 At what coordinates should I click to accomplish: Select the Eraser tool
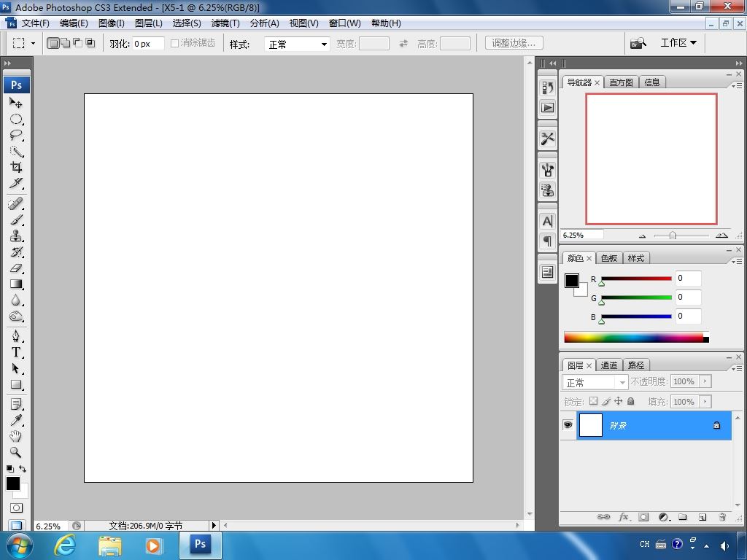(16, 268)
